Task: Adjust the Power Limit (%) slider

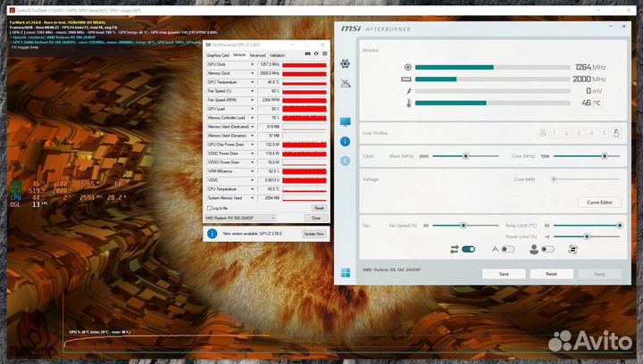Action: (x=587, y=236)
